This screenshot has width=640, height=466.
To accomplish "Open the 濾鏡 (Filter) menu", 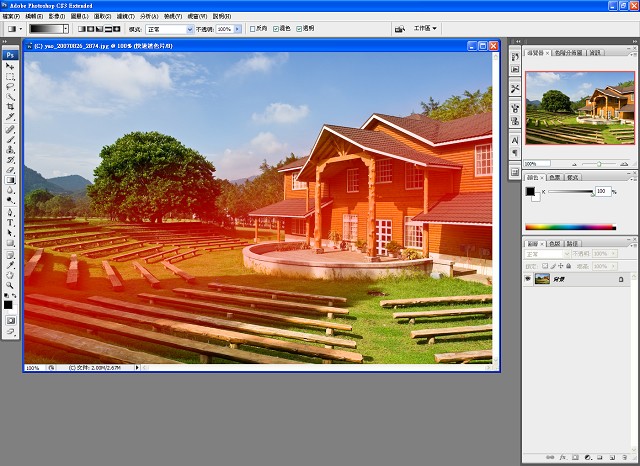I will click(125, 17).
